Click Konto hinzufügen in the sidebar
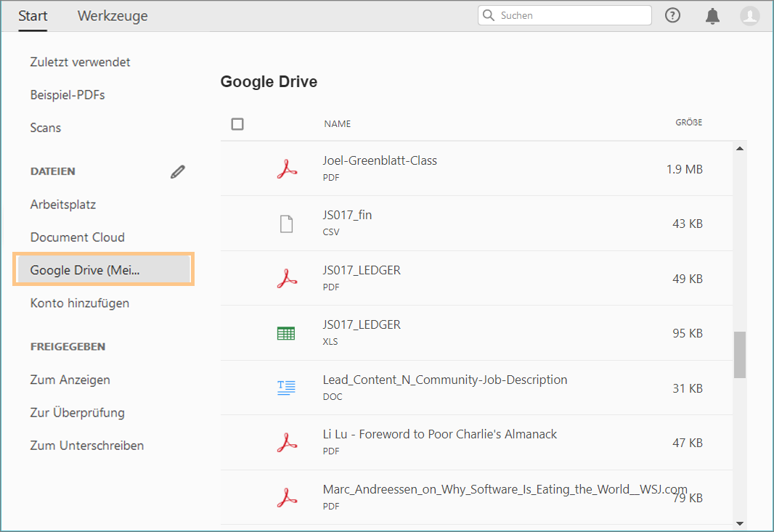The width and height of the screenshot is (774, 532). coord(80,303)
